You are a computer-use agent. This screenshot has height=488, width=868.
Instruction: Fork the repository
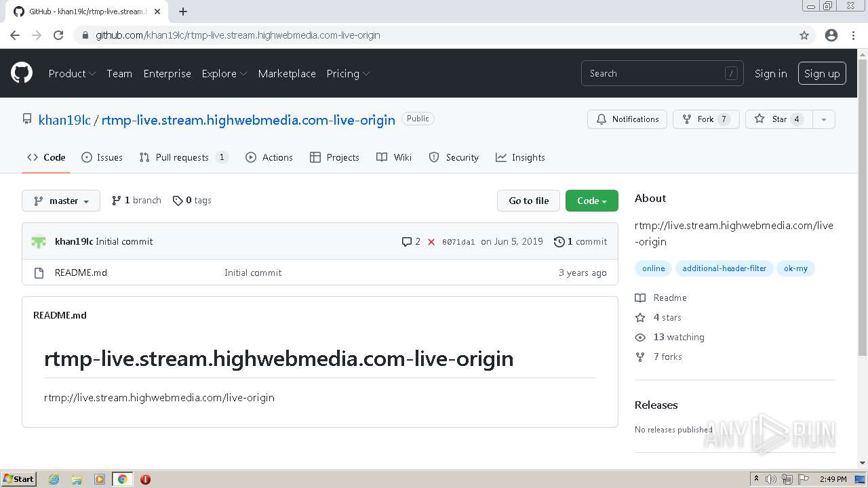[x=706, y=119]
